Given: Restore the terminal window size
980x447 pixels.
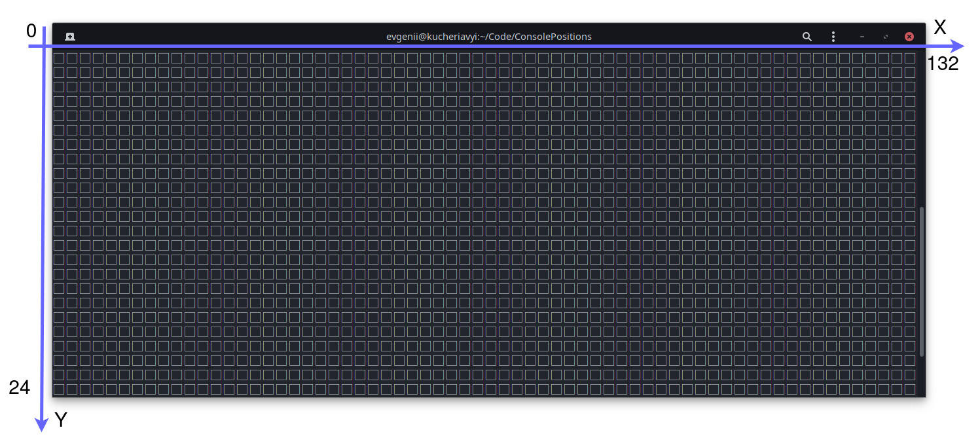Looking at the screenshot, I should point(886,37).
